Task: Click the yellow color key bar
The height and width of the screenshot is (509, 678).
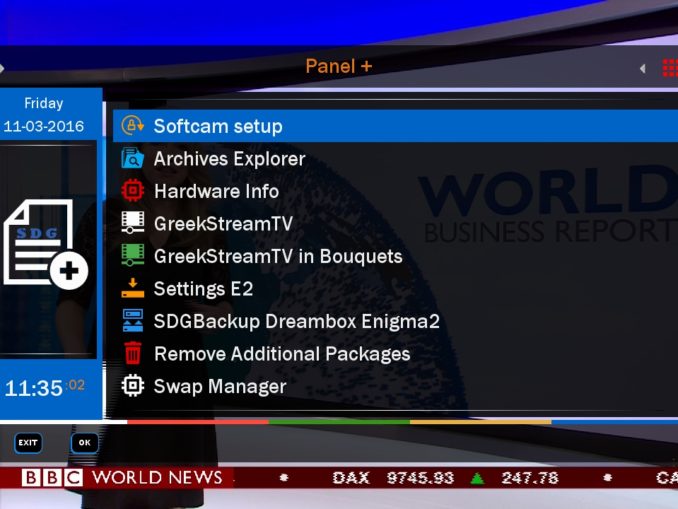Action: coord(480,421)
